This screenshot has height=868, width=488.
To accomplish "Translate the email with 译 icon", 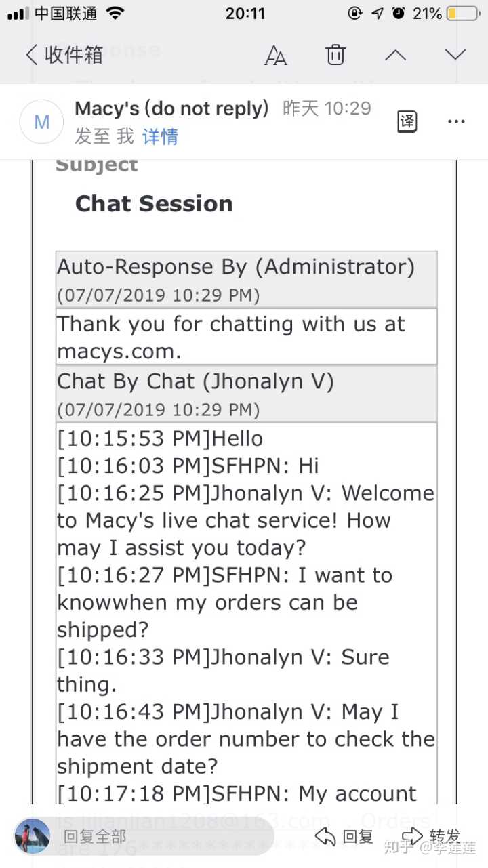I will coord(407,122).
